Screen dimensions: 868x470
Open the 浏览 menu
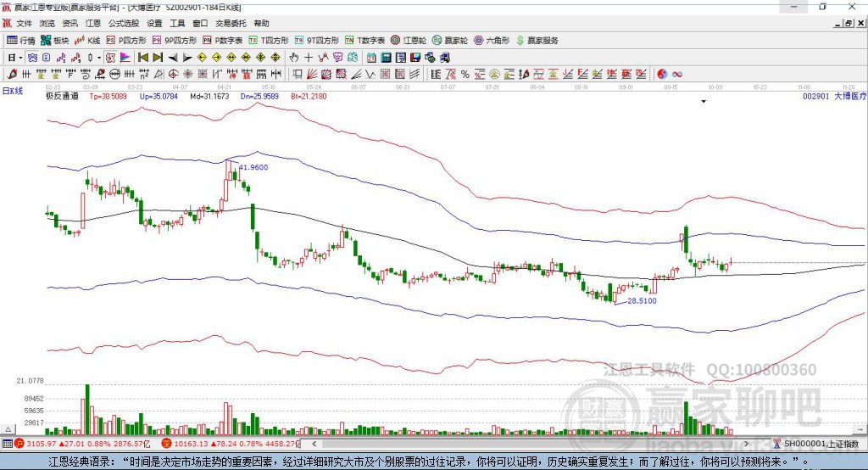[x=47, y=23]
